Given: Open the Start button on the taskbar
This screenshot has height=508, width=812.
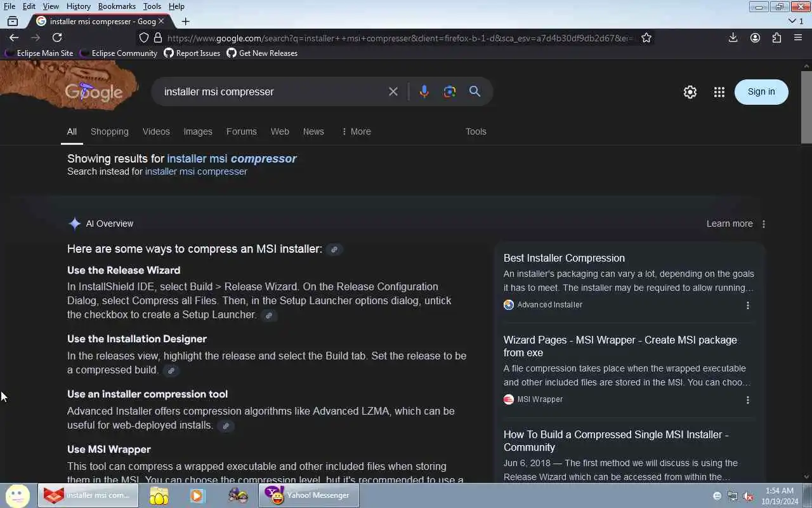Looking at the screenshot, I should [x=17, y=495].
